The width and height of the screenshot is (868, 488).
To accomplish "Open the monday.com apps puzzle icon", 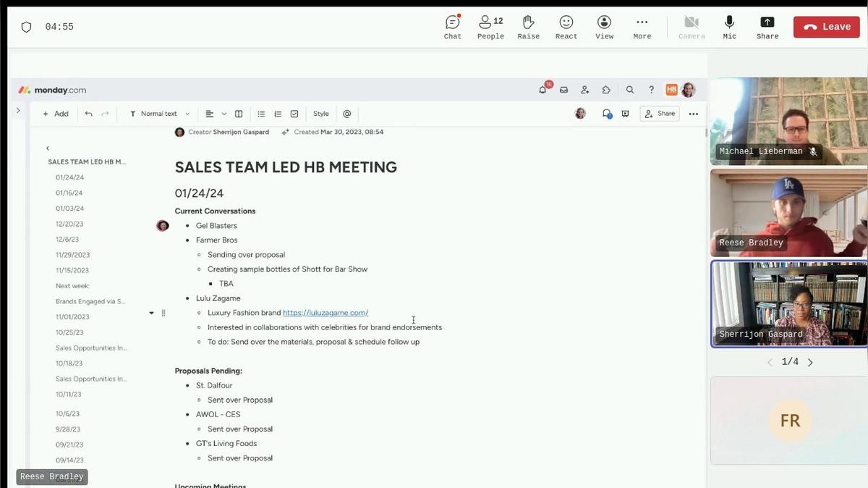I will click(606, 90).
